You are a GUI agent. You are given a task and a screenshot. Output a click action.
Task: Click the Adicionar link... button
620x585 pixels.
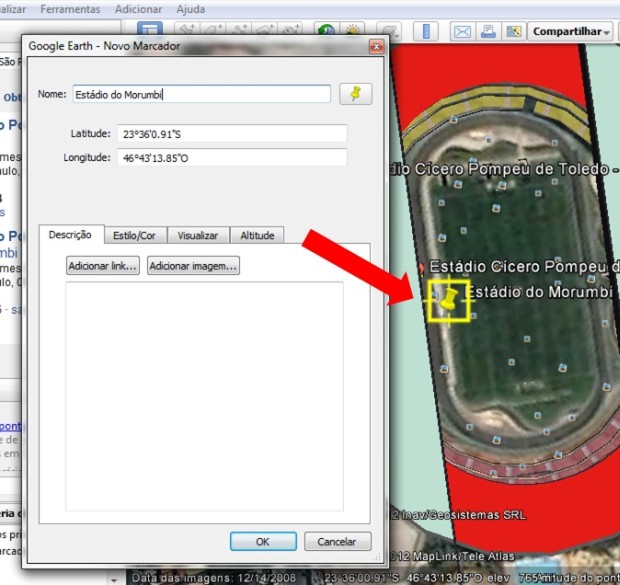(103, 266)
